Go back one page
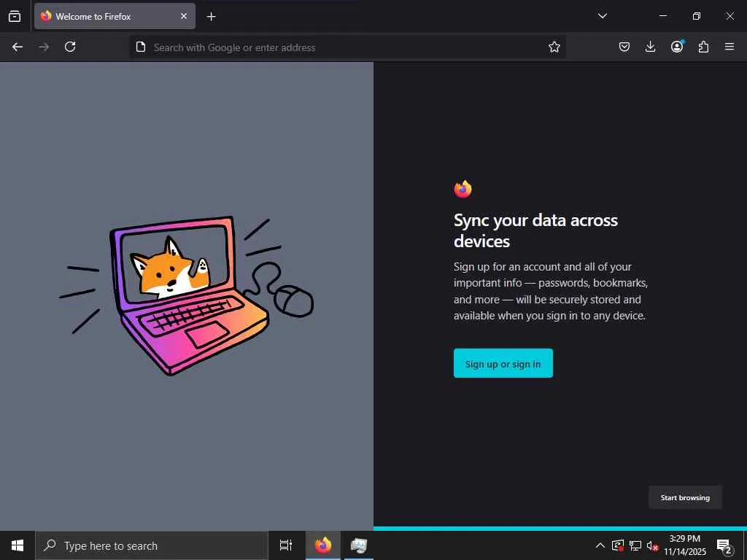The height and width of the screenshot is (560, 747). point(18,47)
